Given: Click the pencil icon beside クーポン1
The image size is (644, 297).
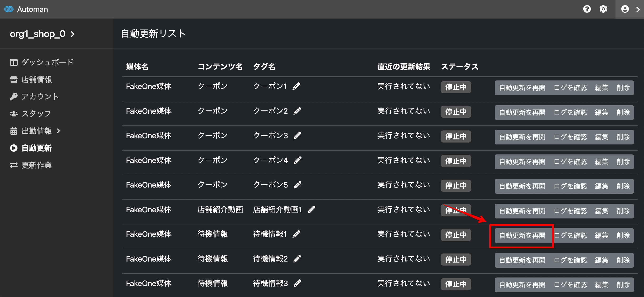Looking at the screenshot, I should click(x=296, y=86).
